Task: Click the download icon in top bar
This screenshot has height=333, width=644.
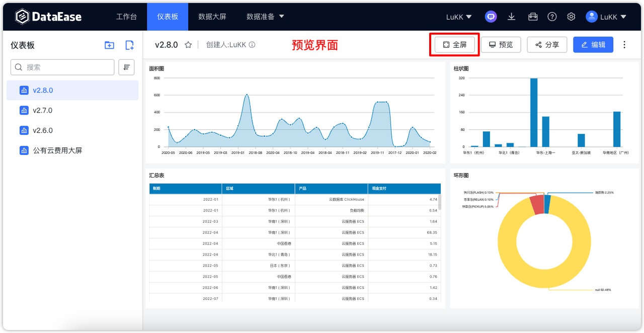Action: (511, 16)
